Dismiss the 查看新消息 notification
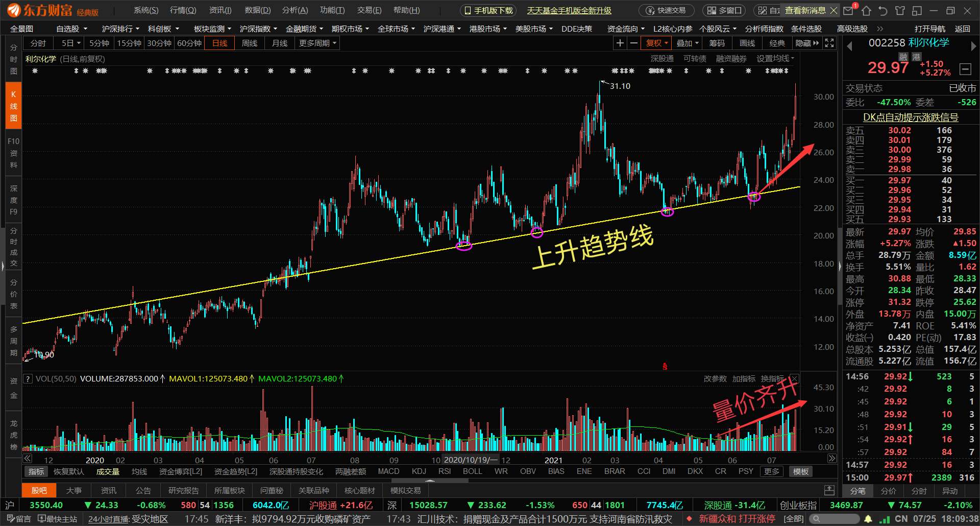980x526 pixels. (x=834, y=10)
